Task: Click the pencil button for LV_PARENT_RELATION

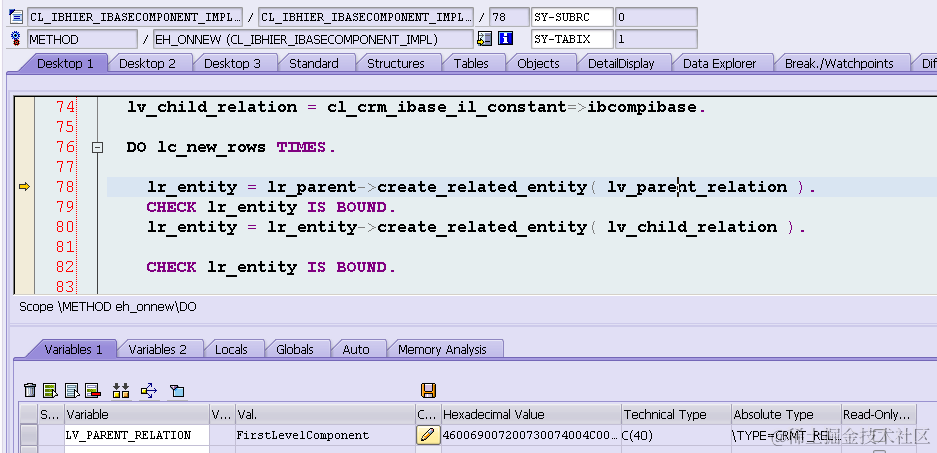Action: (427, 435)
